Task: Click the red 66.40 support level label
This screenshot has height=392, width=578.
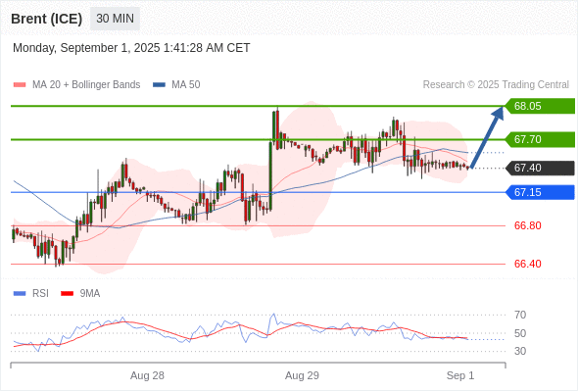Action: (527, 264)
